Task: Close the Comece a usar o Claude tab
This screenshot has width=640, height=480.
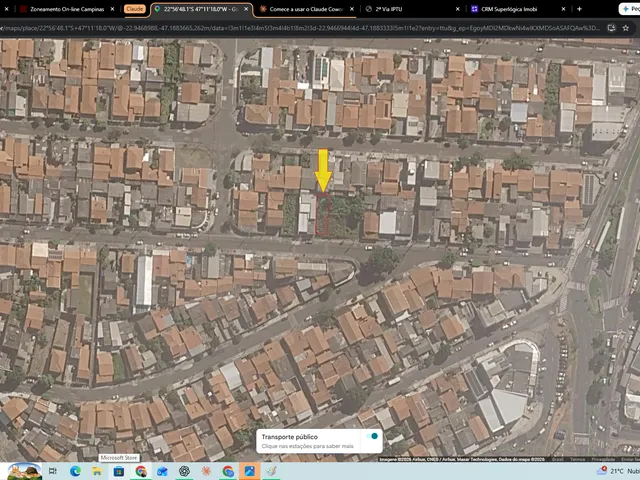Action: [x=352, y=9]
